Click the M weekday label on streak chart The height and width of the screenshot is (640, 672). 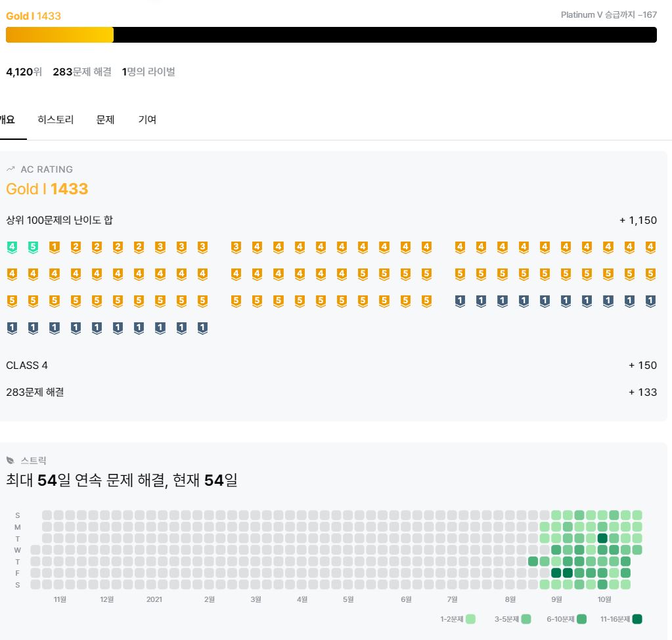pyautogui.click(x=18, y=527)
